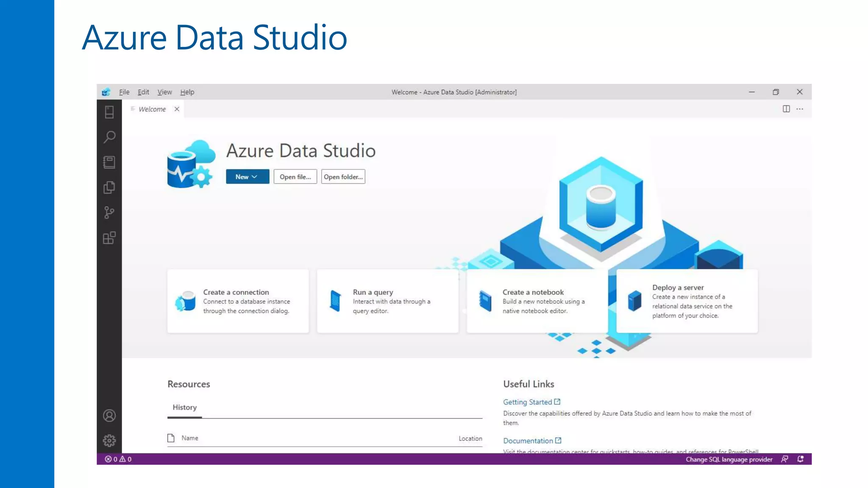Open the Connections view in activity bar
The image size is (868, 488).
pyautogui.click(x=109, y=112)
